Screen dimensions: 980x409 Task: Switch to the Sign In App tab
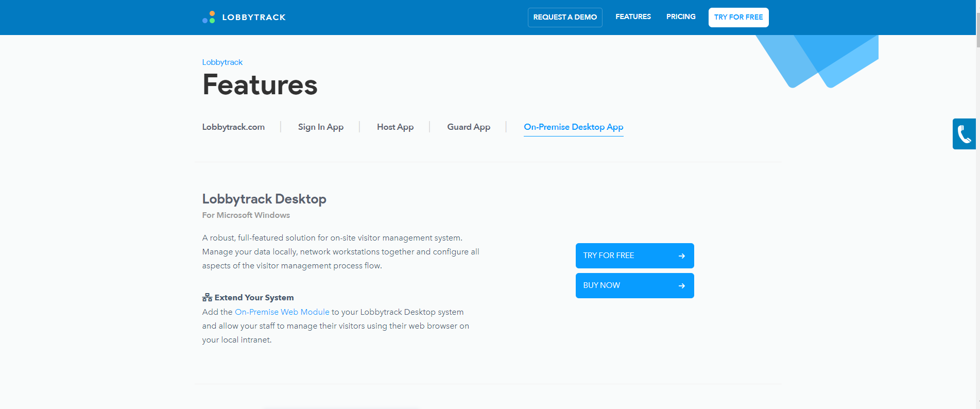[x=321, y=127]
